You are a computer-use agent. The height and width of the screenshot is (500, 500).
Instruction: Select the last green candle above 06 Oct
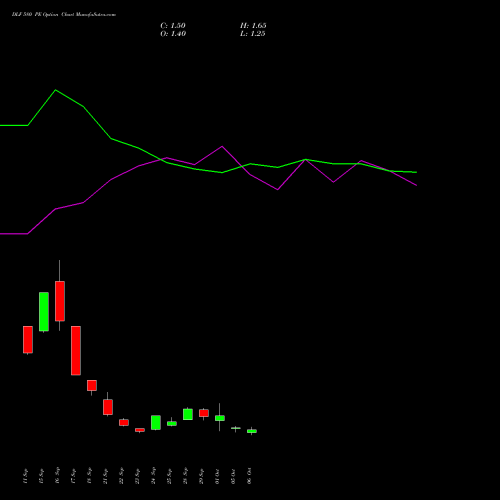(252, 431)
